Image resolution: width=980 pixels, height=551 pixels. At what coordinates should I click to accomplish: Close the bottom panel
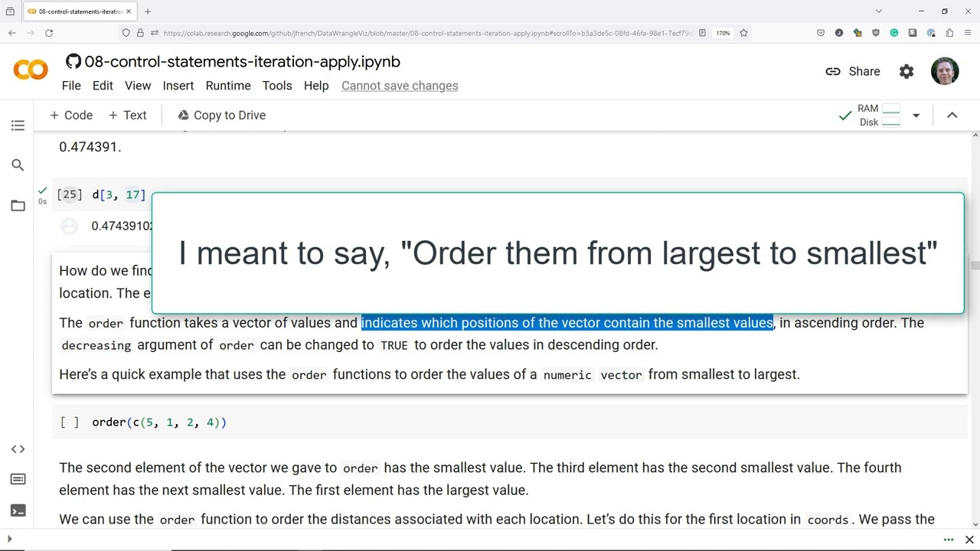click(969, 540)
